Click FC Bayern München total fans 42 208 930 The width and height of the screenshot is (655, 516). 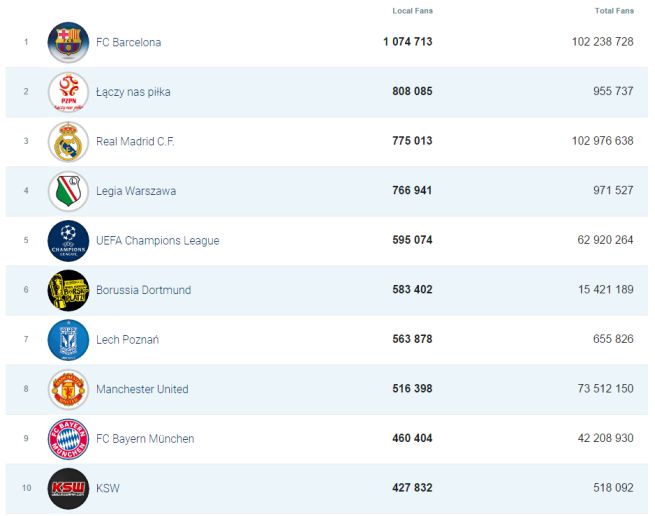[x=603, y=438]
